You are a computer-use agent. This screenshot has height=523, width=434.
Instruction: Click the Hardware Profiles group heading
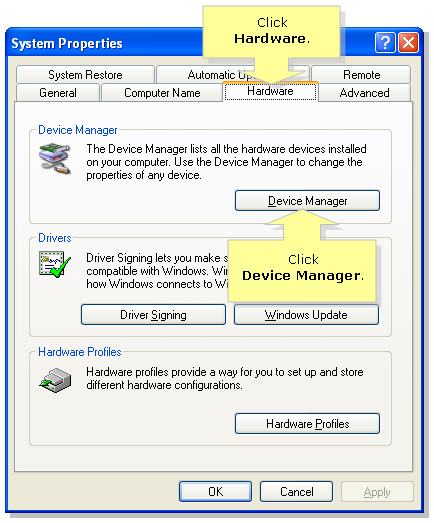pos(80,352)
